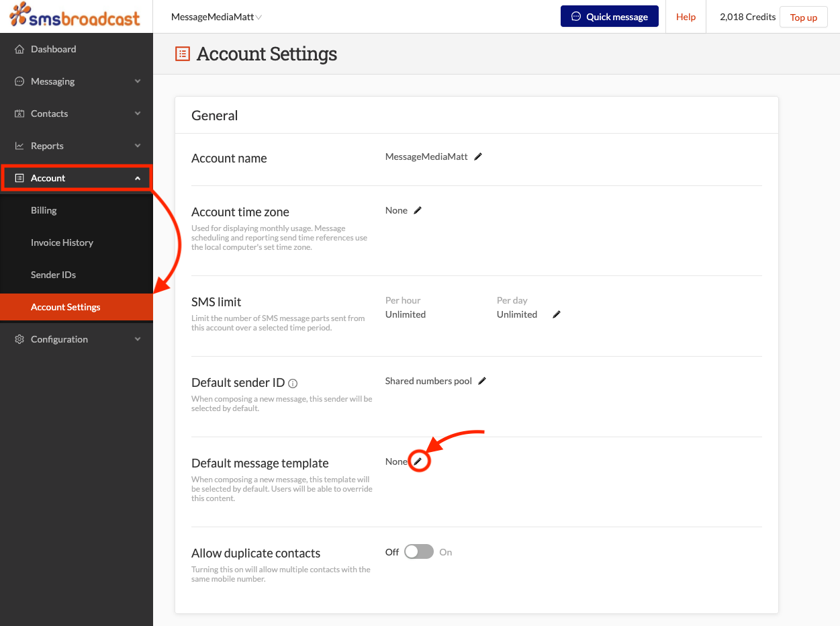Click the Top up button
Viewport: 840px width, 626px height.
pos(804,17)
